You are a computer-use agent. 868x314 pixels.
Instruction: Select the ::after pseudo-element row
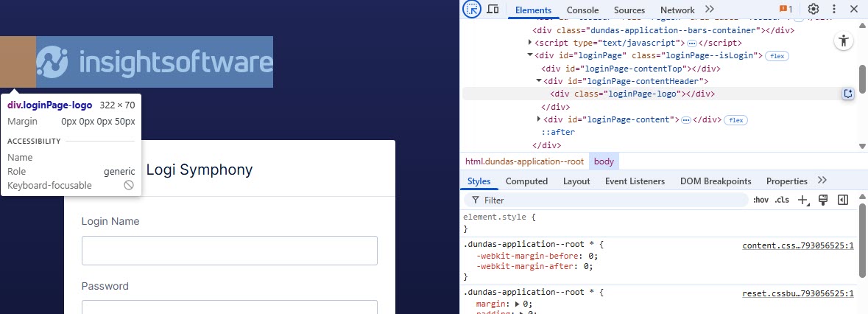coord(558,133)
